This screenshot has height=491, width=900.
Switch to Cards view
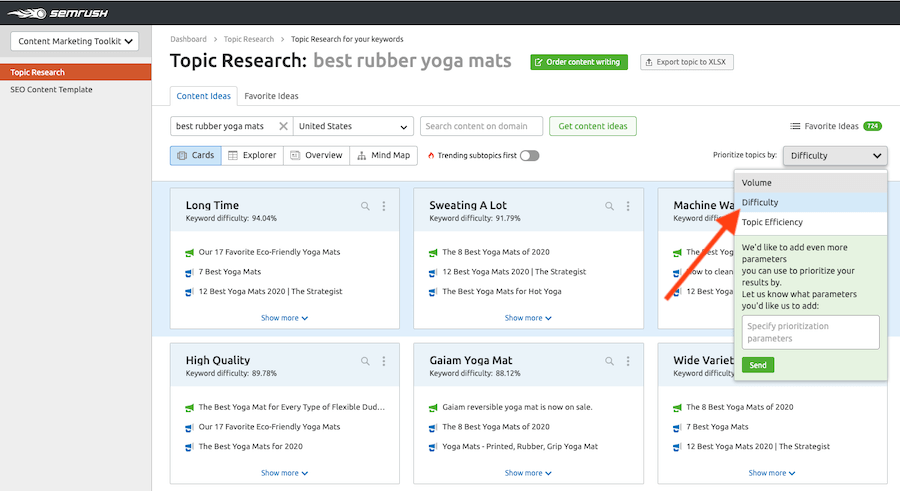pos(196,156)
